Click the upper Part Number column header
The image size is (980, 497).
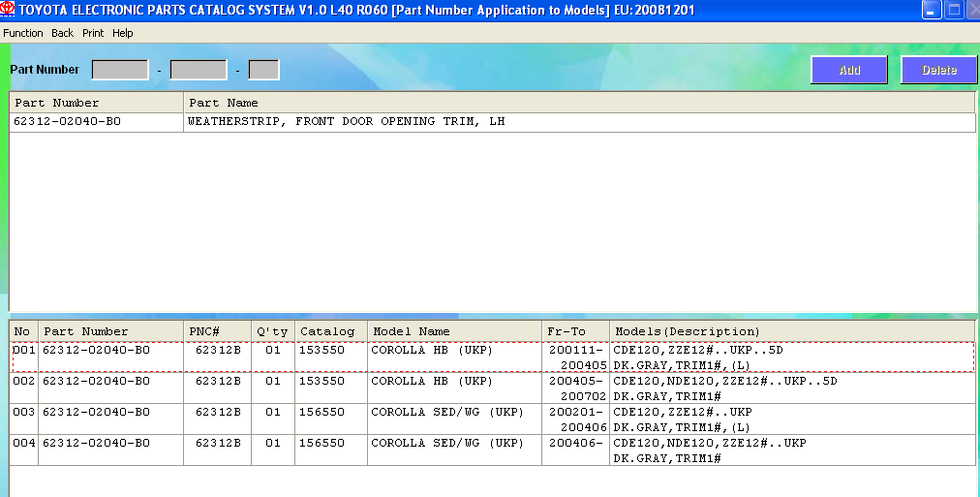tap(97, 103)
